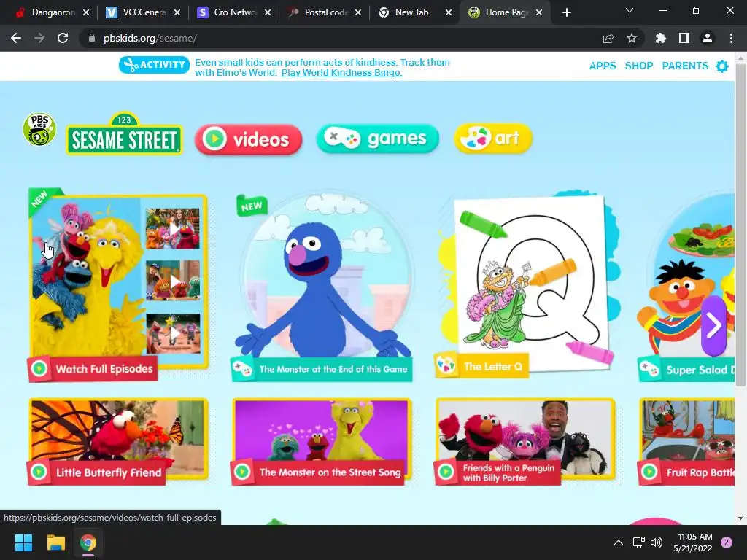Open the art section button

click(x=493, y=138)
